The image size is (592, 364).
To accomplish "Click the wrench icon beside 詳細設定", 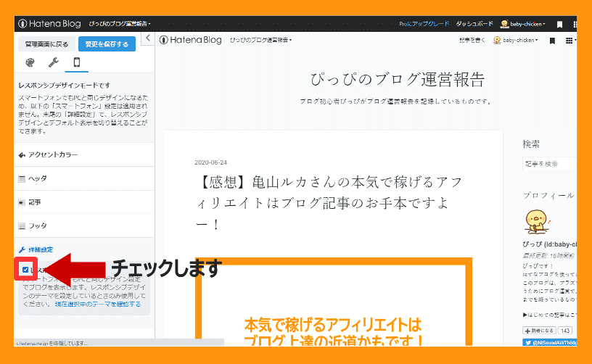I will tap(22, 249).
